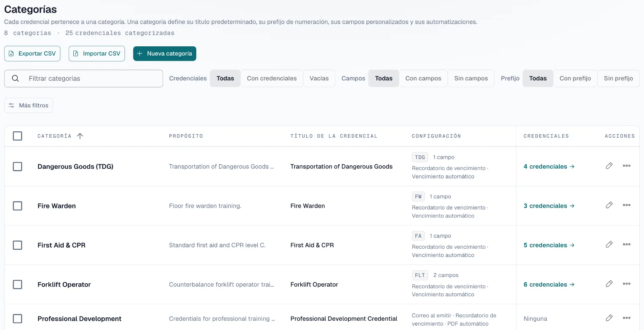The width and height of the screenshot is (644, 330).
Task: Open the three-dot menu for Professional Development
Action: pyautogui.click(x=627, y=318)
